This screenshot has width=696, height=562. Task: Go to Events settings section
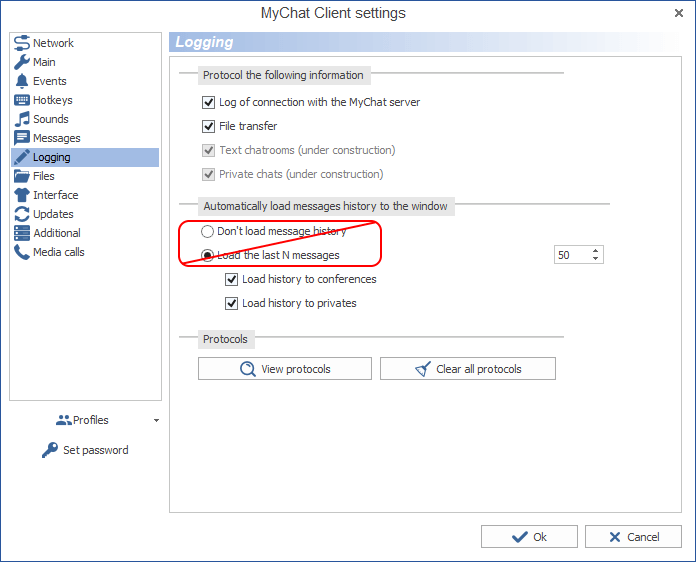coord(85,81)
